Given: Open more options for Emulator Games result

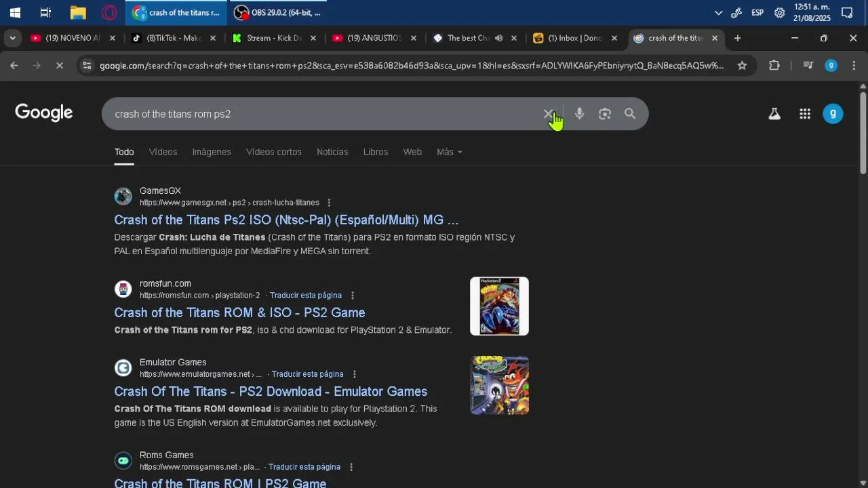Looking at the screenshot, I should [354, 374].
